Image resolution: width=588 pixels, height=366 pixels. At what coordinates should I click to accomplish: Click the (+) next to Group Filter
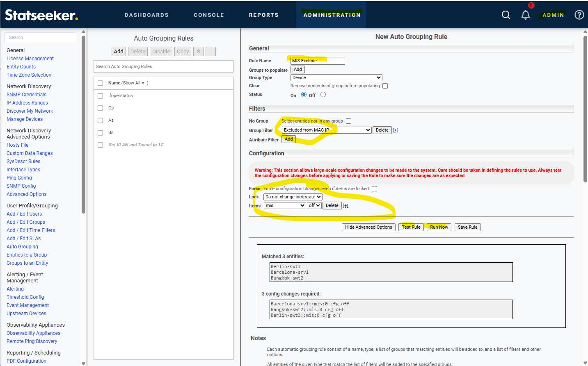coord(395,130)
